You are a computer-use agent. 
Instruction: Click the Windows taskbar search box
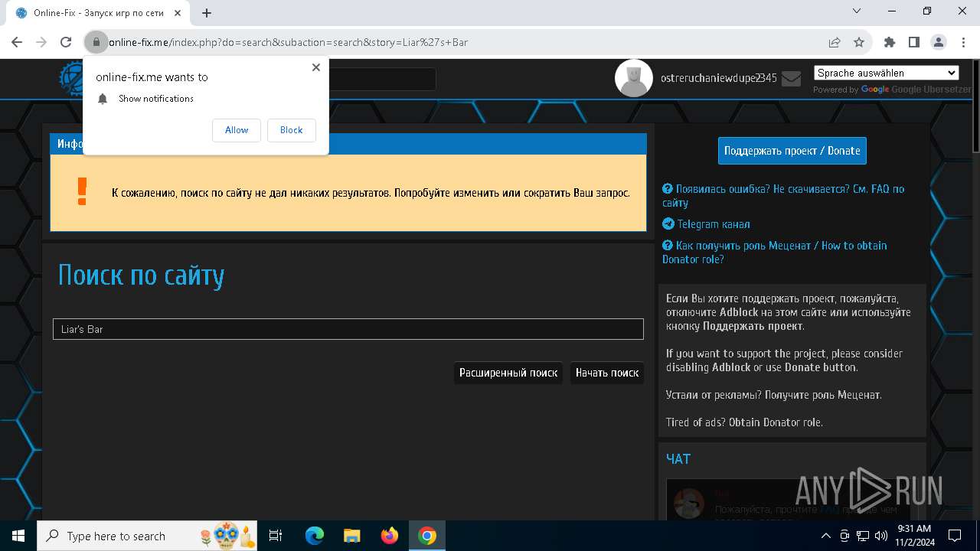click(147, 536)
